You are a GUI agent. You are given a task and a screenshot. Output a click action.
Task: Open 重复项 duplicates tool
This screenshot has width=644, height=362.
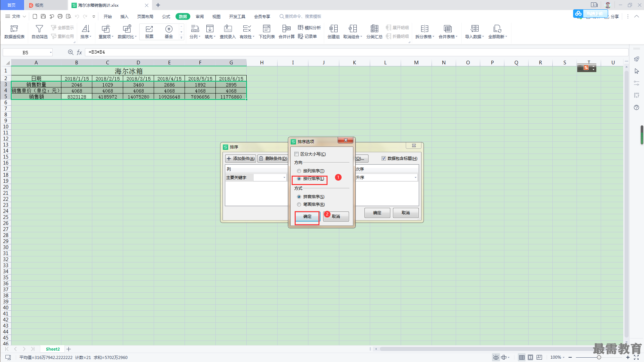106,32
